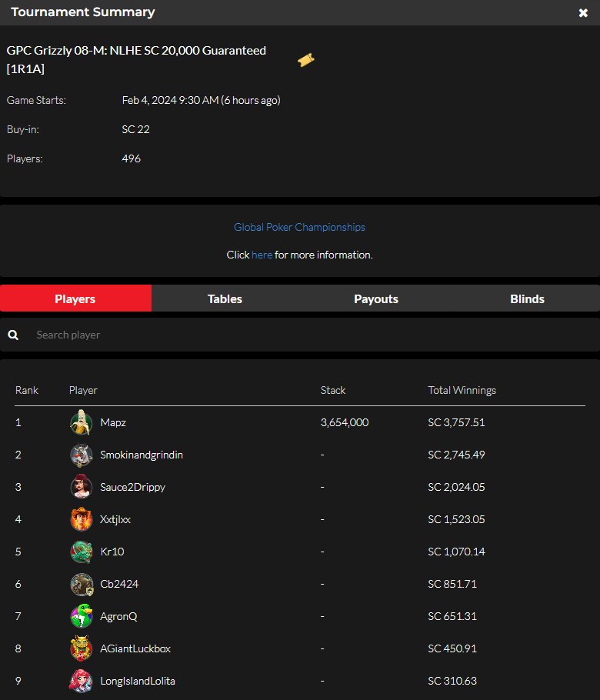Screen dimensions: 600x700
Task: Click the stack value 3,654,000
Action: pos(345,422)
